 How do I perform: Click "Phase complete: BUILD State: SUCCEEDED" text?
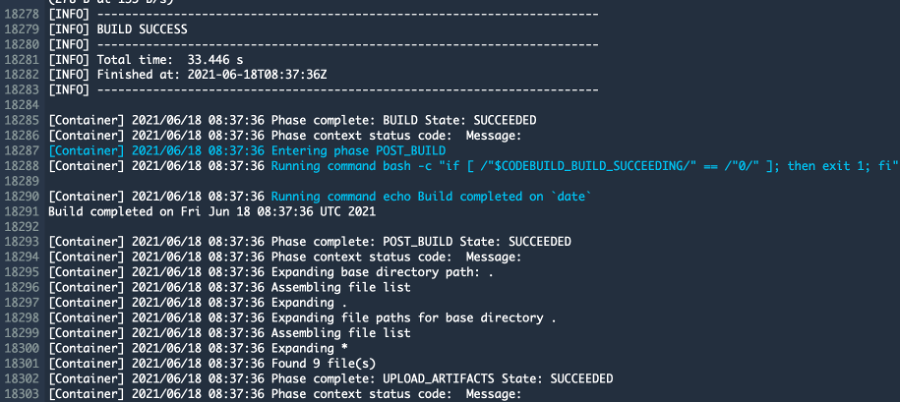pos(394,120)
